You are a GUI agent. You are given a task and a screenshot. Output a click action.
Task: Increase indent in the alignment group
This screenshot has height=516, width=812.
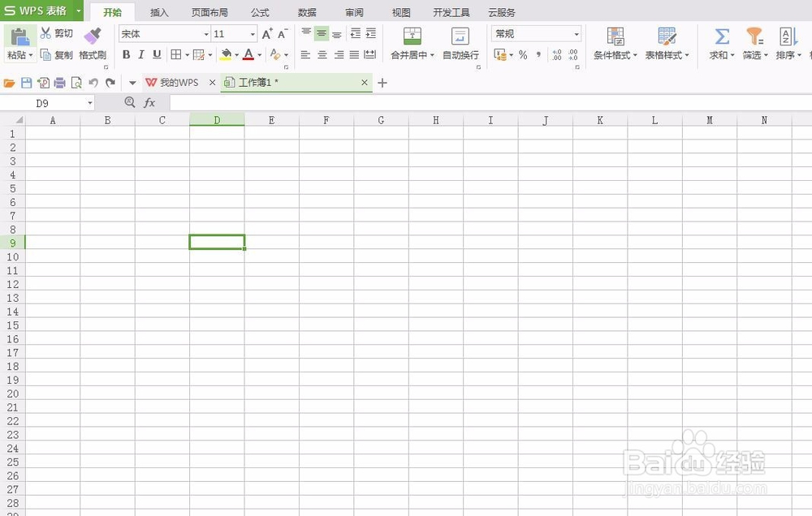[x=371, y=33]
